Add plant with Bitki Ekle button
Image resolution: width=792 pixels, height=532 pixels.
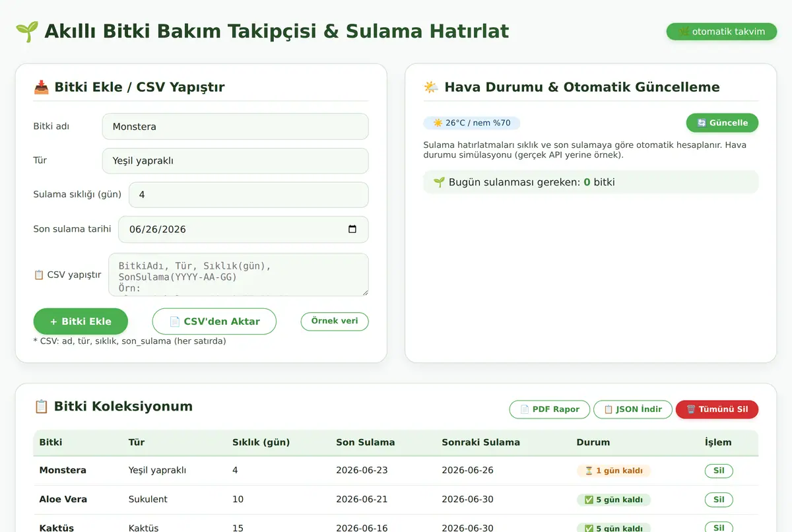pyautogui.click(x=81, y=321)
